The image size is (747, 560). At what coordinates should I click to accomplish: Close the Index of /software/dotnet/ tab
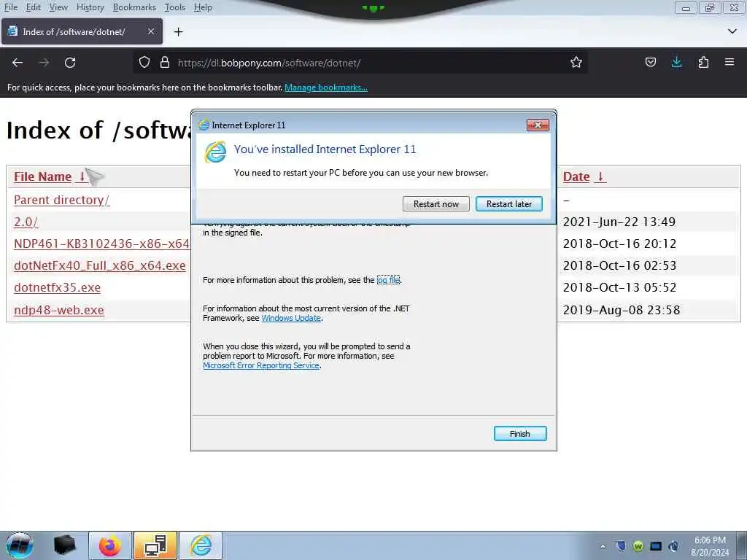point(150,31)
